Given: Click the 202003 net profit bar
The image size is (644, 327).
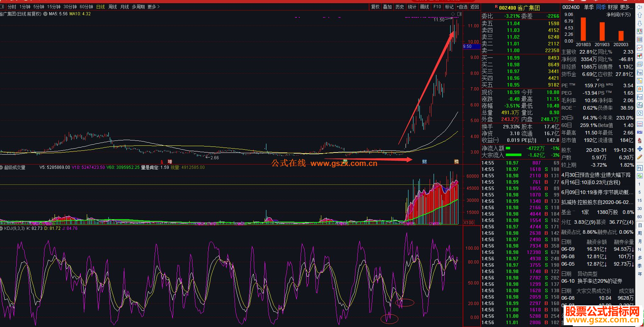Looking at the screenshot, I should [x=621, y=36].
